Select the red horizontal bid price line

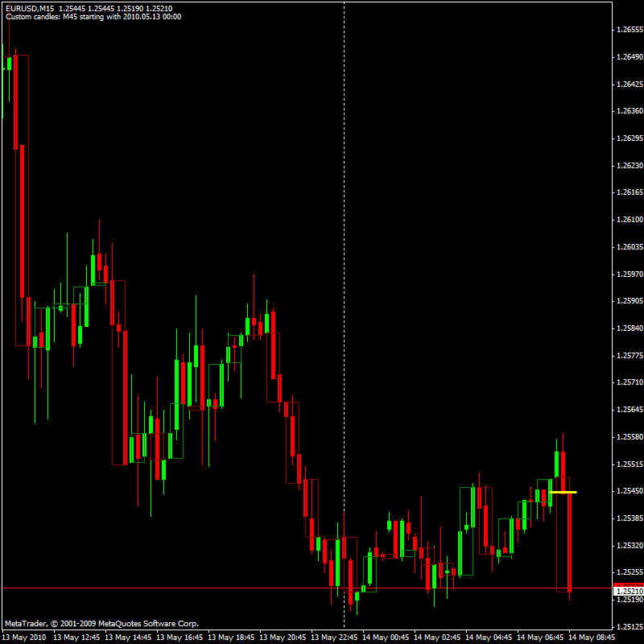(x=307, y=588)
